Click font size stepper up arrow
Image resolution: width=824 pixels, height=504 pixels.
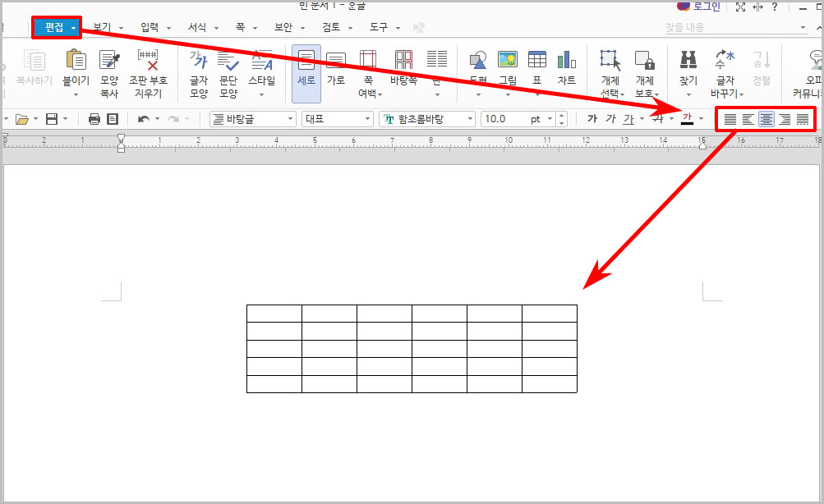pos(562,116)
